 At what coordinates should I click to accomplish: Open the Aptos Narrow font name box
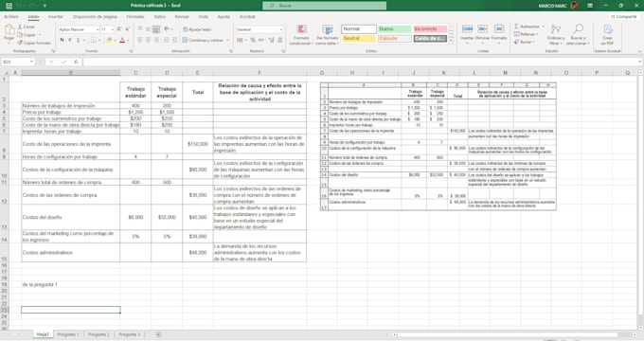point(79,29)
